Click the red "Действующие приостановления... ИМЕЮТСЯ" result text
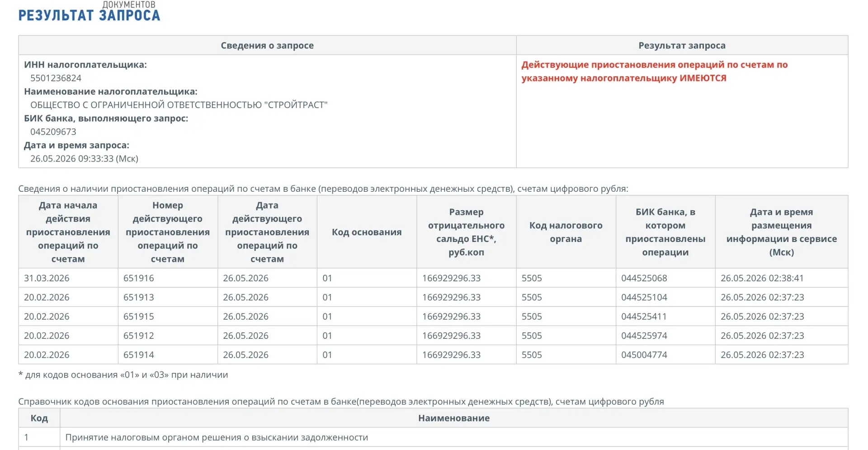The image size is (868, 450). point(655,71)
